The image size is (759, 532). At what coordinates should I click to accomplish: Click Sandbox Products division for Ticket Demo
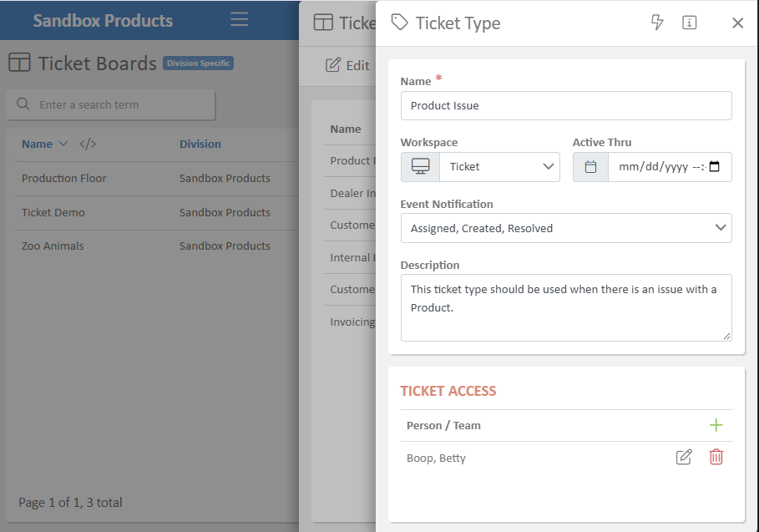pos(225,212)
